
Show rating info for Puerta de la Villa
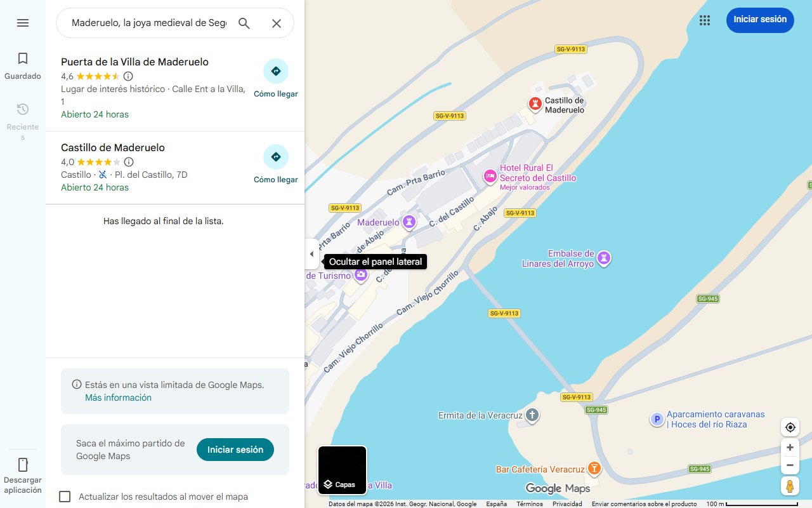128,76
